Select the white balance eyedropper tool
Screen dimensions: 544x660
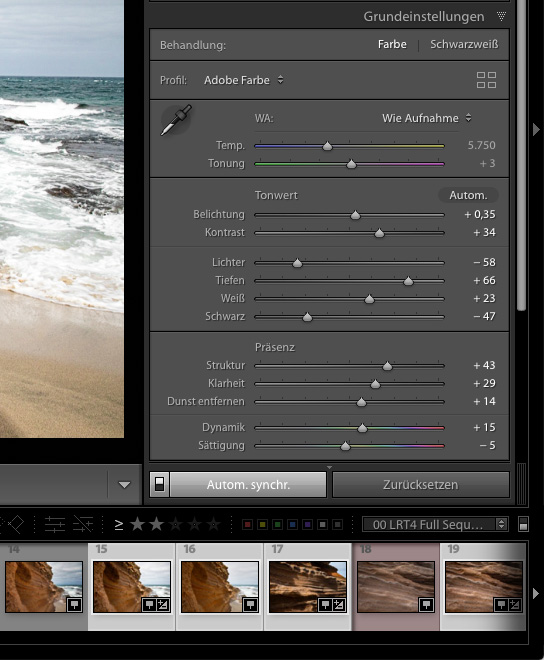(176, 120)
